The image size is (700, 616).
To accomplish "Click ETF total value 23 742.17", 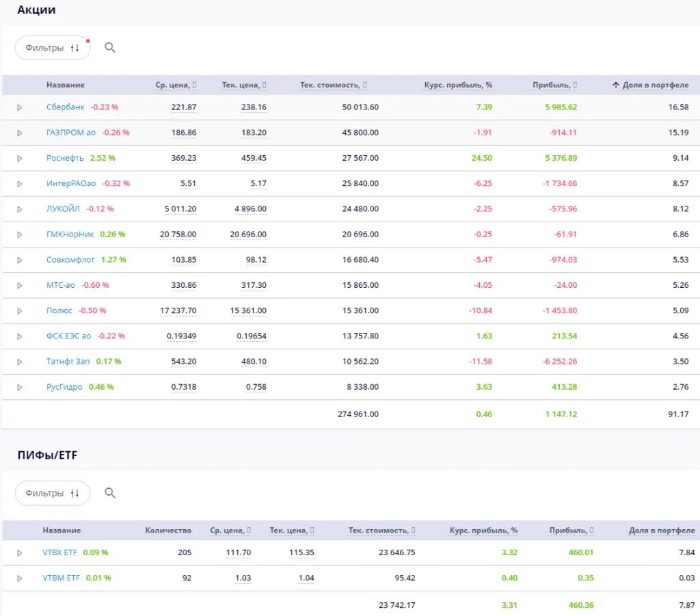I will coord(397,605).
